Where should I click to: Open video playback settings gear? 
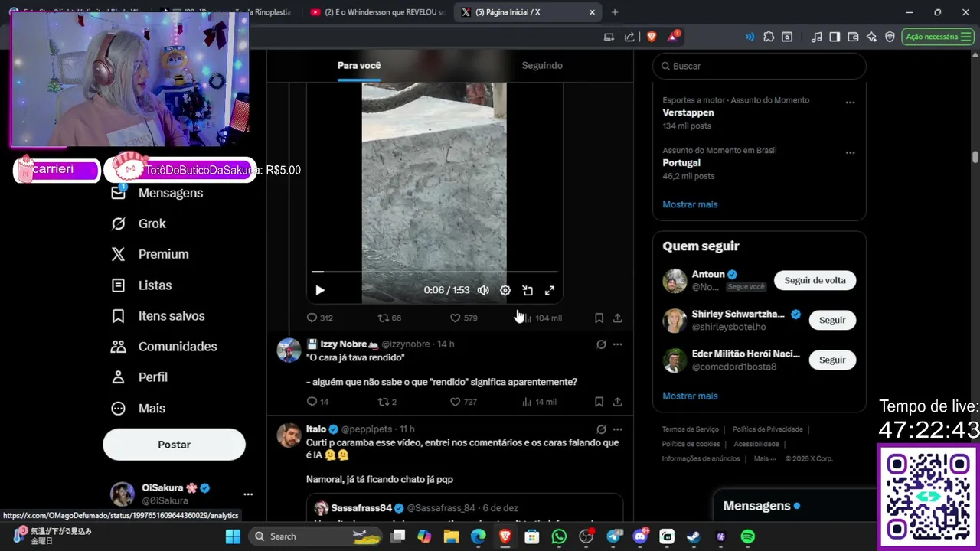505,290
